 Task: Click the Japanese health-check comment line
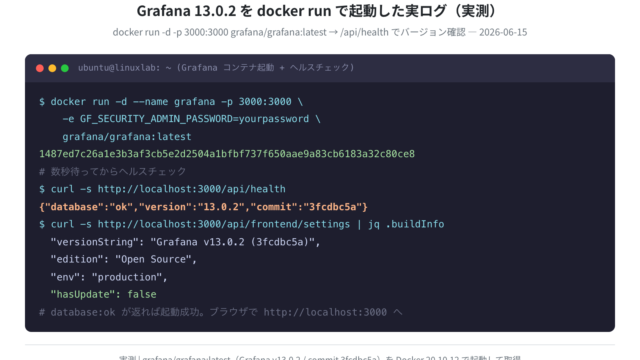click(112, 171)
